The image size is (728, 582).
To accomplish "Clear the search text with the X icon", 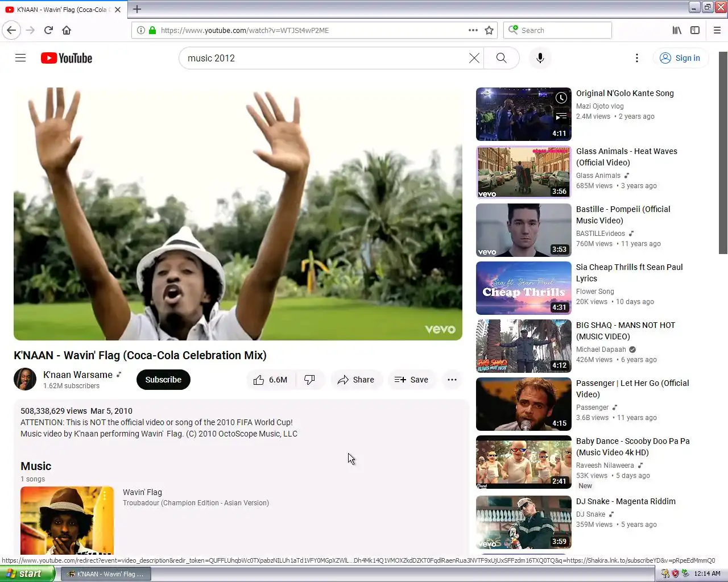I will (x=474, y=58).
